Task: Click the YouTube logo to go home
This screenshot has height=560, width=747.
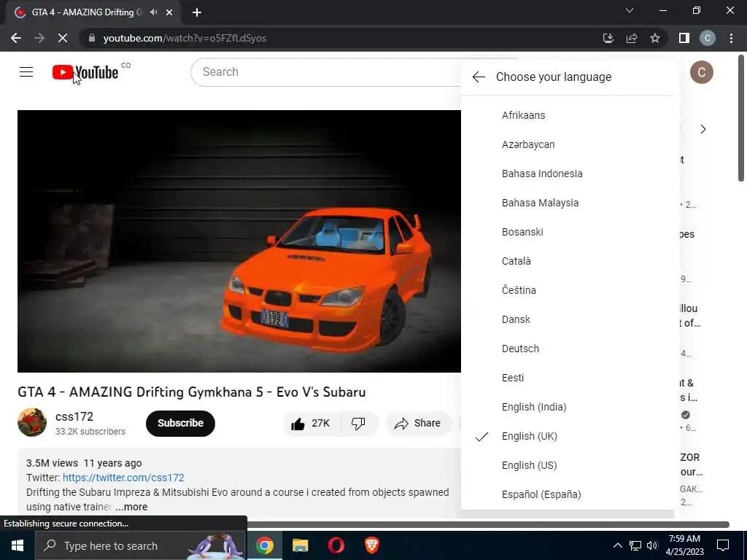Action: 85,72
